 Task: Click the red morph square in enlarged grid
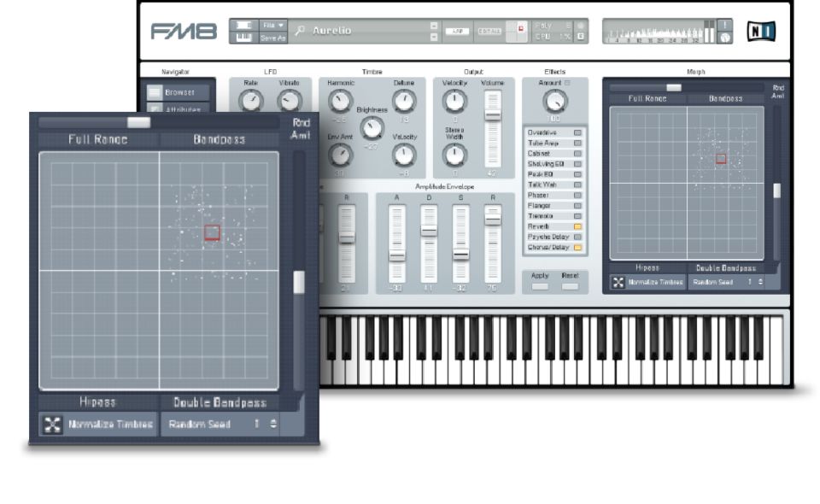213,232
